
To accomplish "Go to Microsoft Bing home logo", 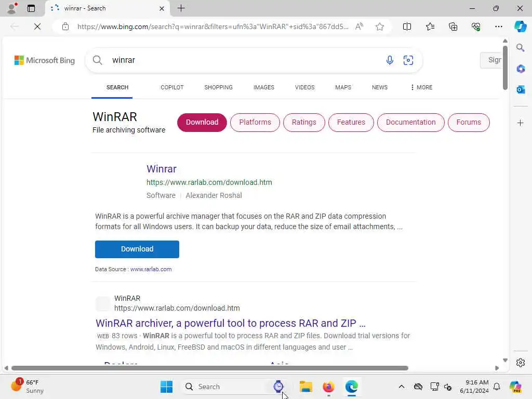I will click(45, 60).
